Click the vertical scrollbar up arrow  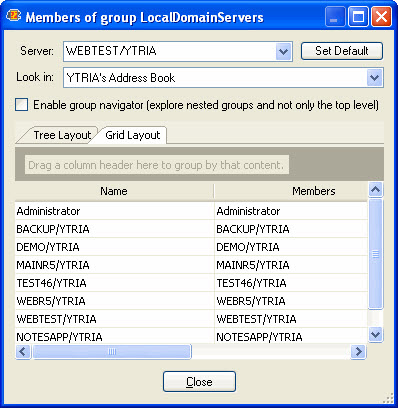pyautogui.click(x=376, y=190)
